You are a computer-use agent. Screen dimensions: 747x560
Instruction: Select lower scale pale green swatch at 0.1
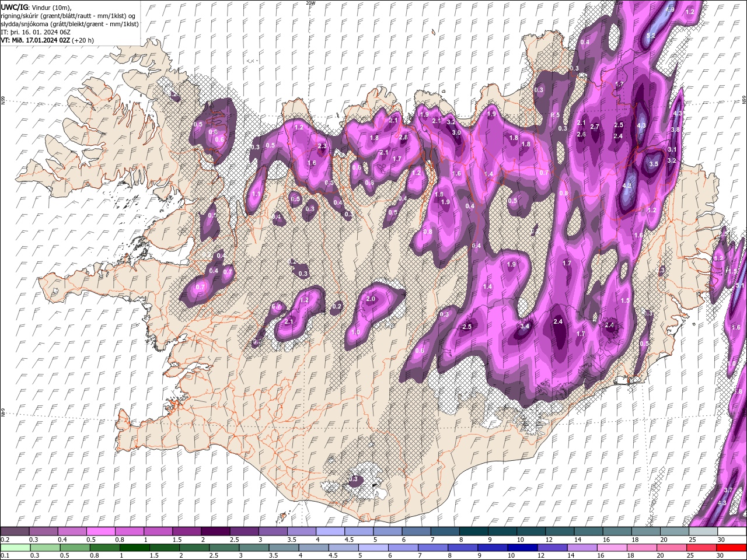[x=15, y=548]
